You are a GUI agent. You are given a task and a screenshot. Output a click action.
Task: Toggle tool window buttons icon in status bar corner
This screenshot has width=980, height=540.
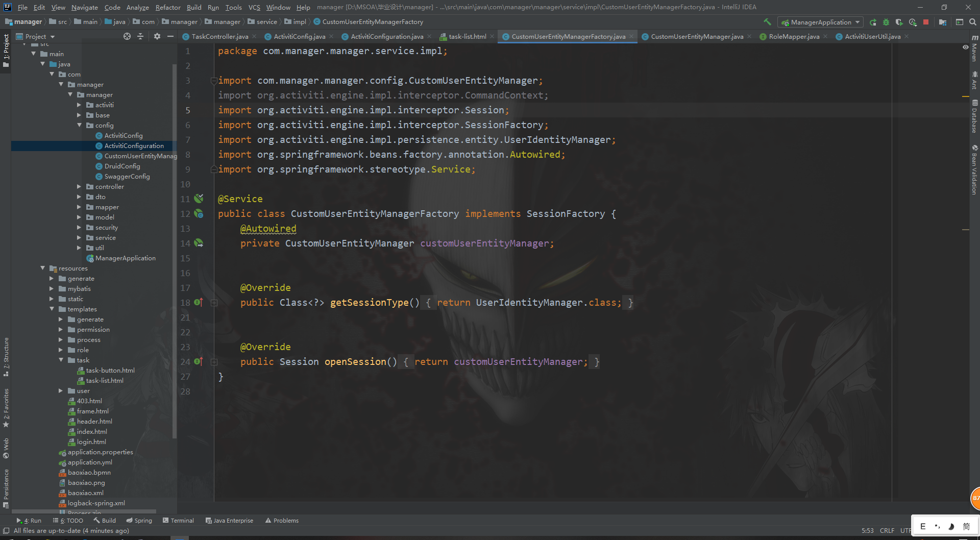click(6, 531)
